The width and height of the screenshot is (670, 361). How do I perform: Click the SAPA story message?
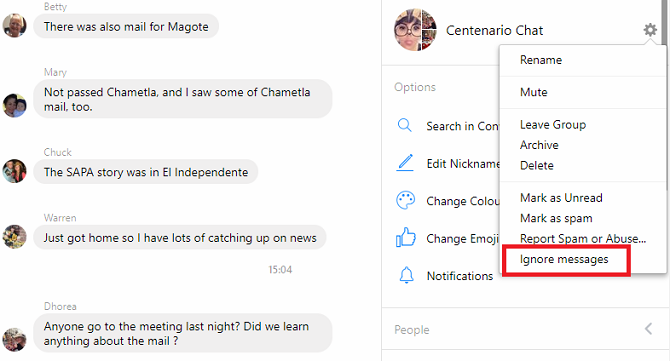click(146, 172)
